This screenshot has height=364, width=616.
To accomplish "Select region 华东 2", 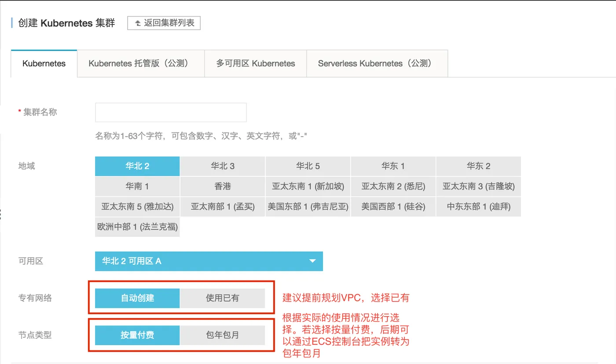I will coord(479,166).
